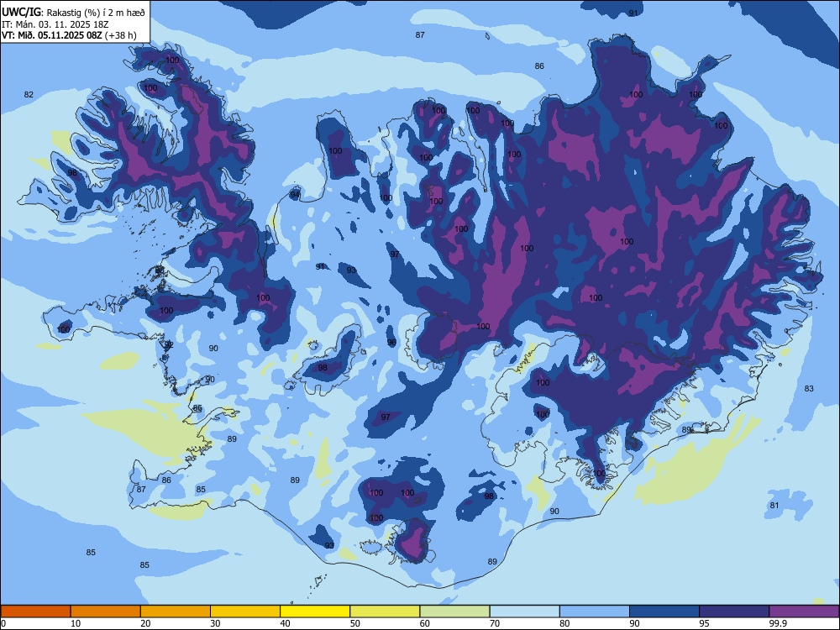The height and width of the screenshot is (630, 840).
Task: Click the 92 humidity value on the map
Action: [x=168, y=344]
